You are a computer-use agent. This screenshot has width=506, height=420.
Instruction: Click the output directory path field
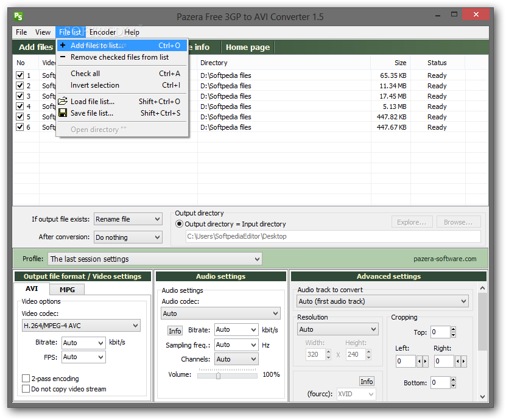pos(333,236)
